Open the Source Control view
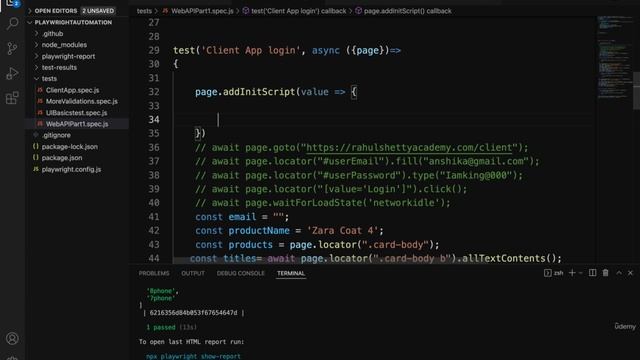640x360 pixels. point(12,49)
